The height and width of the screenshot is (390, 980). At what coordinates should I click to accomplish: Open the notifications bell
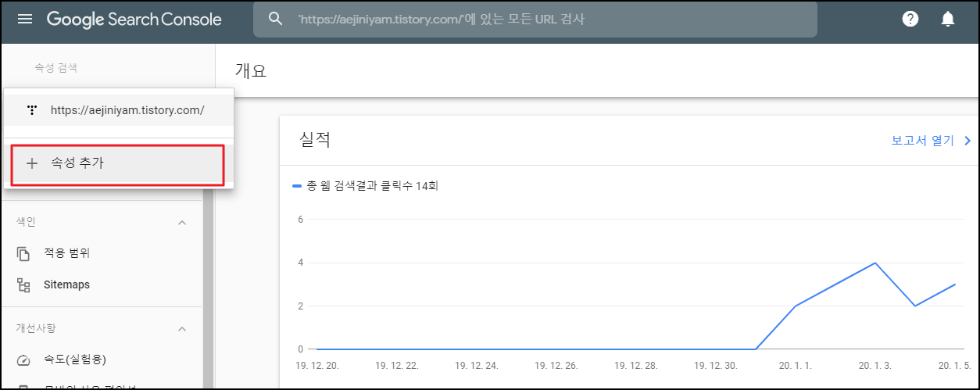click(947, 19)
